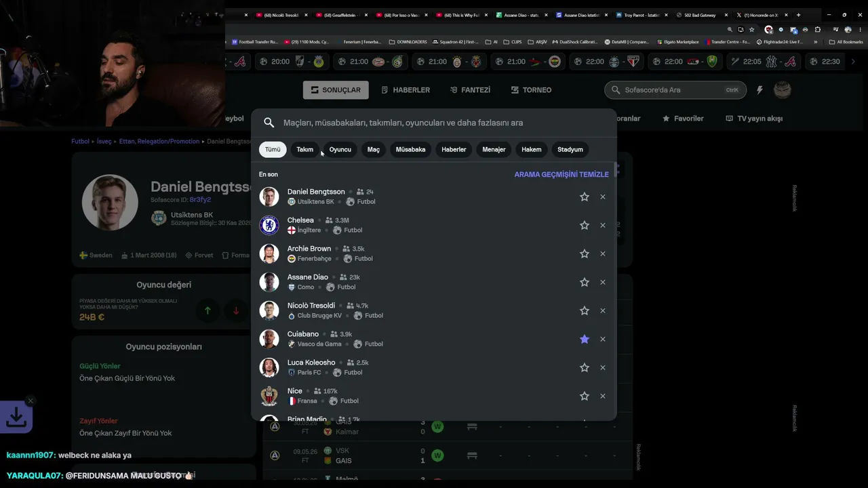Delete Archie Brown recent search entry
The image size is (868, 488).
click(x=603, y=253)
